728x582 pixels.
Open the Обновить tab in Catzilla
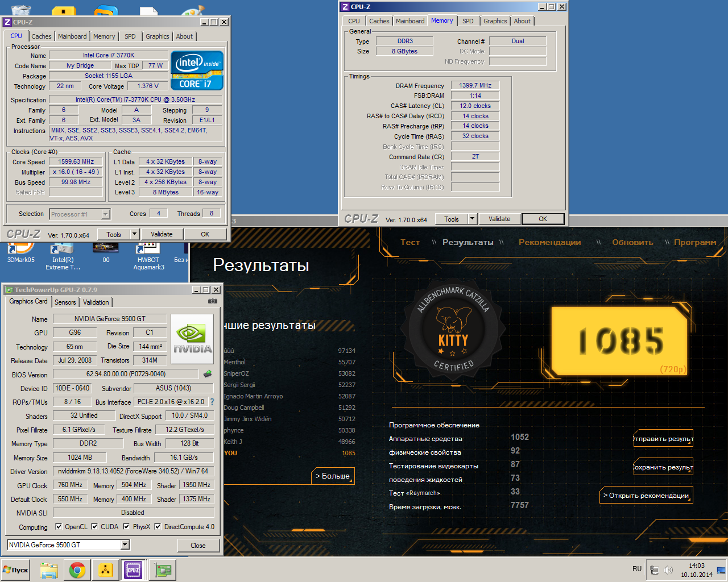coord(632,242)
